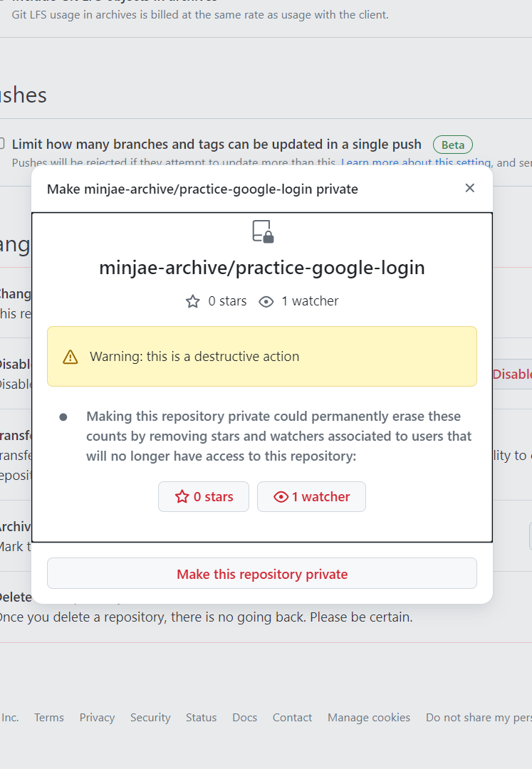
Task: Click the Git LFS usage billing note
Action: click(200, 15)
